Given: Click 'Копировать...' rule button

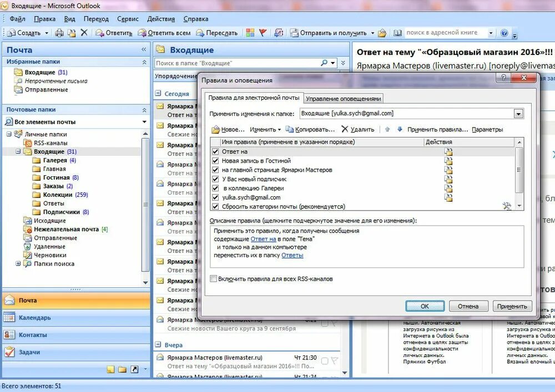Looking at the screenshot, I should pyautogui.click(x=310, y=129).
